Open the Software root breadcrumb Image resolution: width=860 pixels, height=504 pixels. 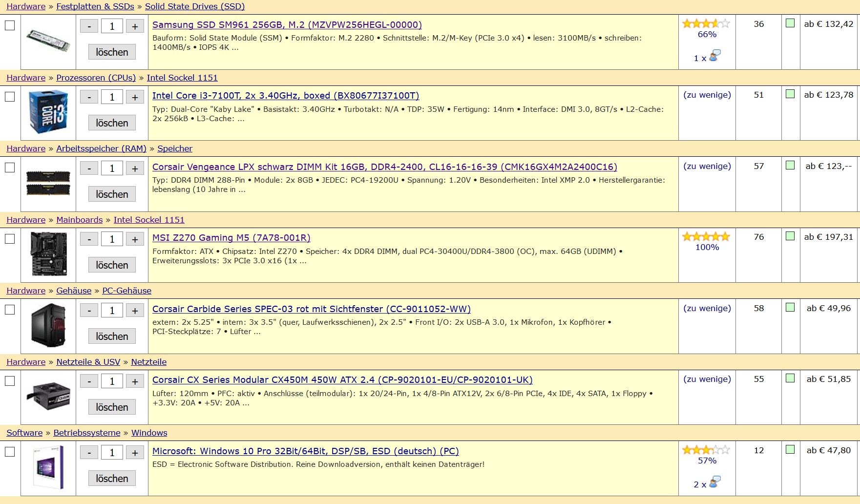click(x=24, y=433)
